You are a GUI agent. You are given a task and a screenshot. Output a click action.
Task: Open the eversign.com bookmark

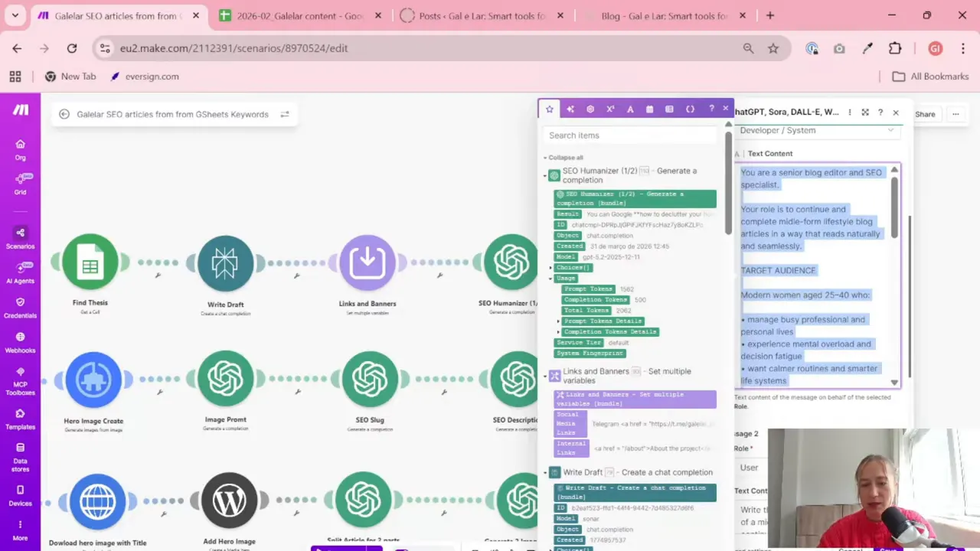[x=145, y=77]
